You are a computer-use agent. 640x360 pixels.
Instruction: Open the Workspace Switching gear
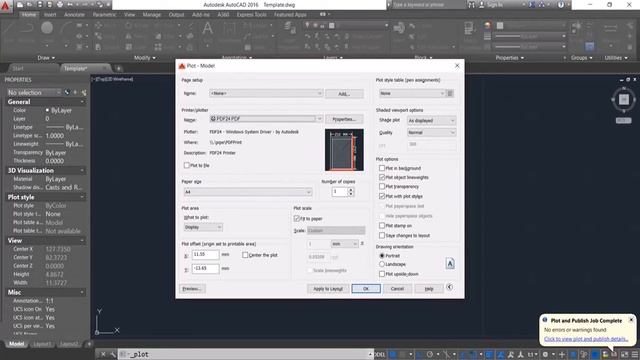(x=545, y=354)
